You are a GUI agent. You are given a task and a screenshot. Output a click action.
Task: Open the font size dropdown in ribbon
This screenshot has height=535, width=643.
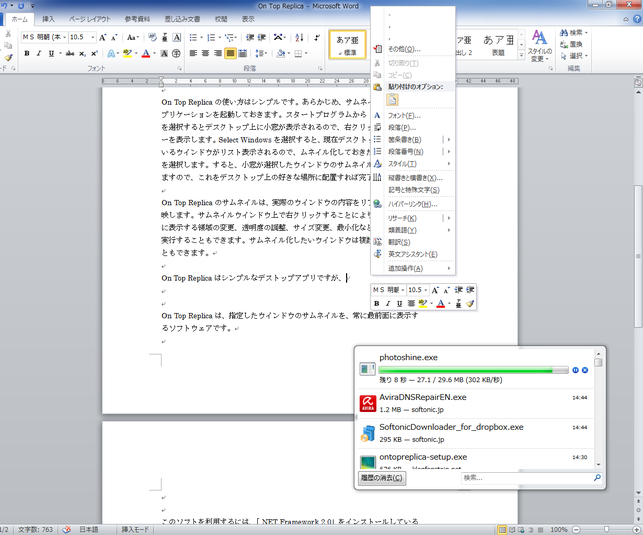(93, 37)
